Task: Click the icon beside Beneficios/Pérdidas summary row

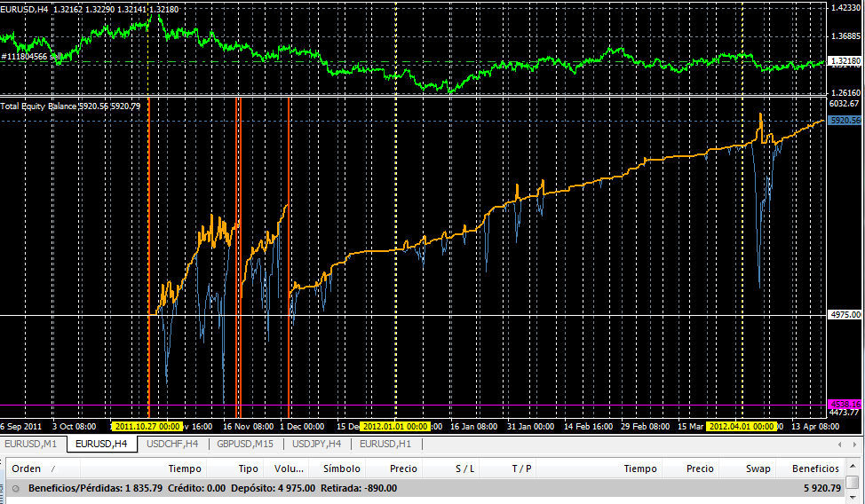Action: tap(15, 488)
